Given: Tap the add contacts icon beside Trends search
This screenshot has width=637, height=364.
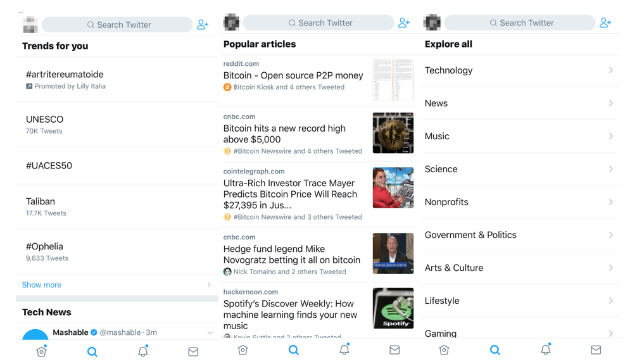Looking at the screenshot, I should 203,25.
